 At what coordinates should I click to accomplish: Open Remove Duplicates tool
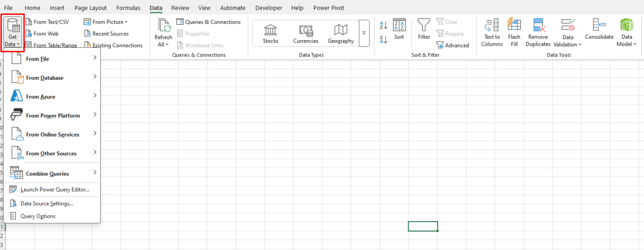538,25
